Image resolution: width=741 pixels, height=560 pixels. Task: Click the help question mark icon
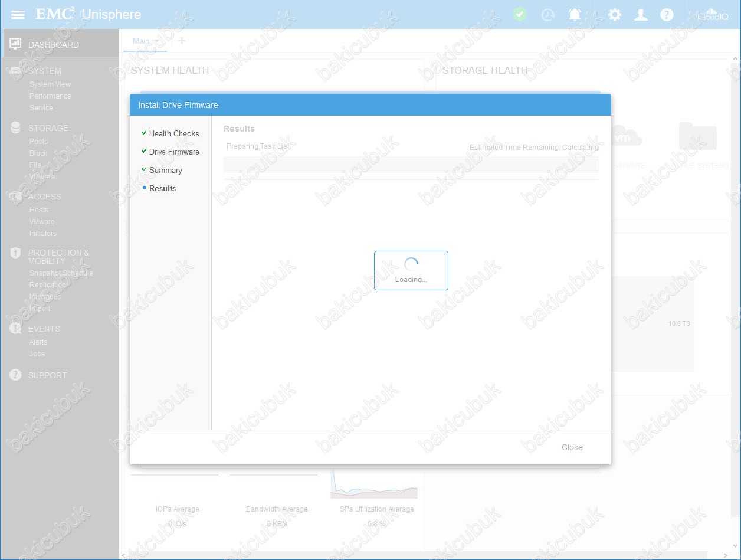tap(667, 15)
